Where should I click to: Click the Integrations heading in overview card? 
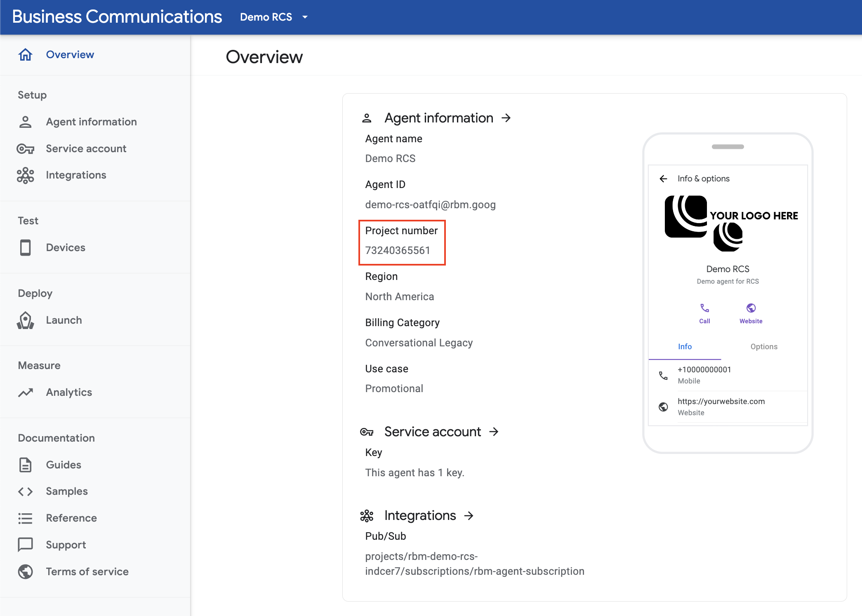pyautogui.click(x=420, y=515)
